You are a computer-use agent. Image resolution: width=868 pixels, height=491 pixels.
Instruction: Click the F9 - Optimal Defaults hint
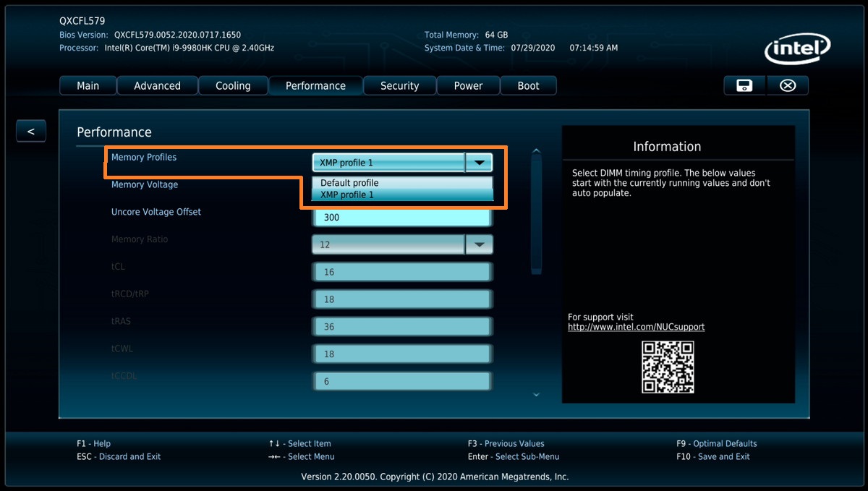coord(716,443)
